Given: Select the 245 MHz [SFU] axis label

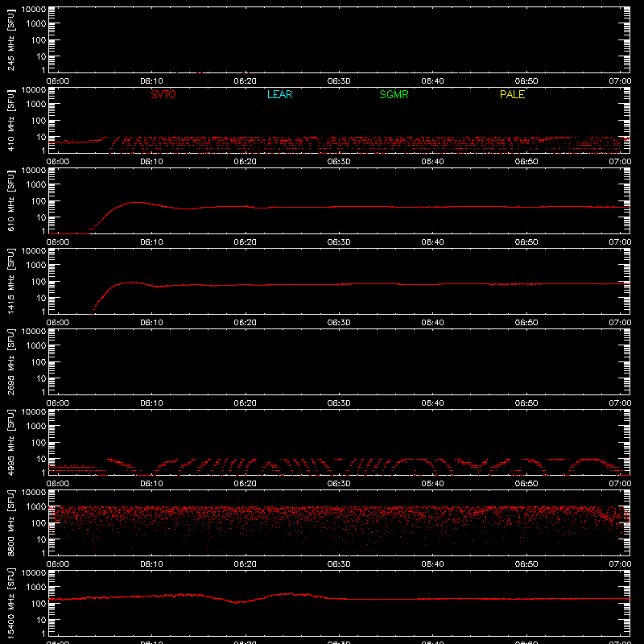Looking at the screenshot, I should pos(11,39).
